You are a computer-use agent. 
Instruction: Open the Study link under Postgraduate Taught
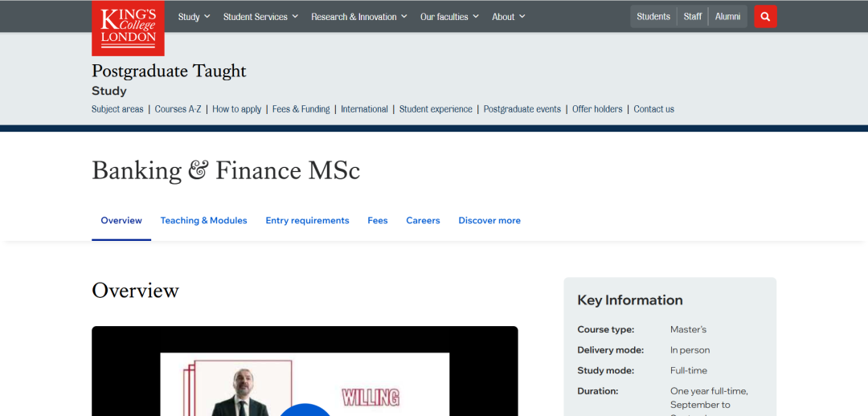[x=109, y=91]
